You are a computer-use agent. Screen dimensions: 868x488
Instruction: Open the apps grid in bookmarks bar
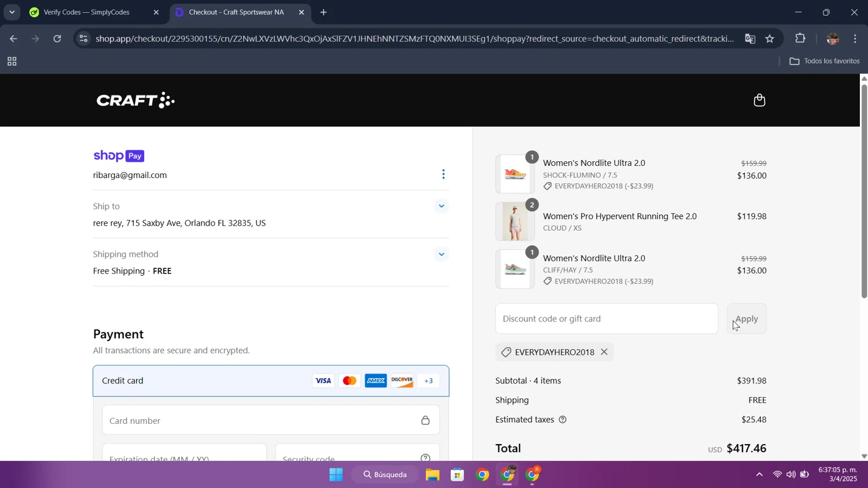12,61
